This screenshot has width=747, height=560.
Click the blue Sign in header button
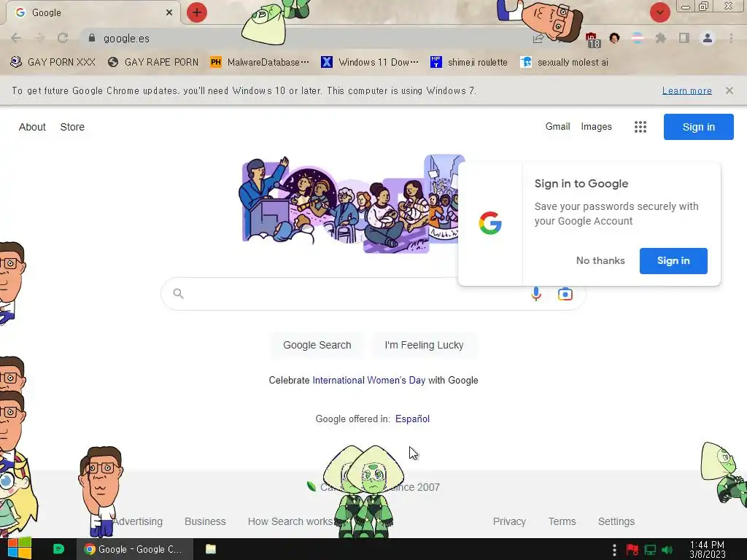(x=698, y=127)
